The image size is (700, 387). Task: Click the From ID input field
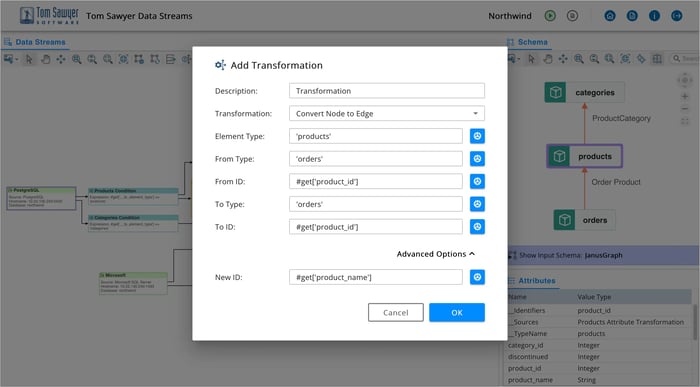point(376,181)
